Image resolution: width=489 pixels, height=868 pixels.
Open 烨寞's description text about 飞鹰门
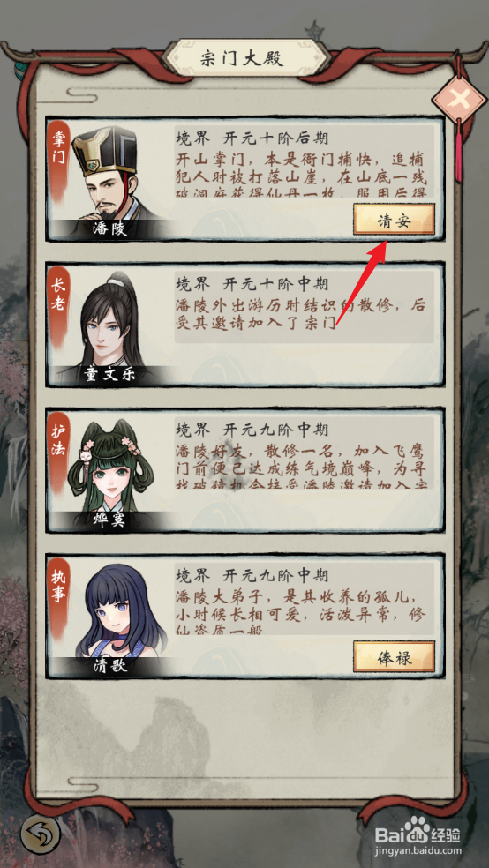point(303,466)
